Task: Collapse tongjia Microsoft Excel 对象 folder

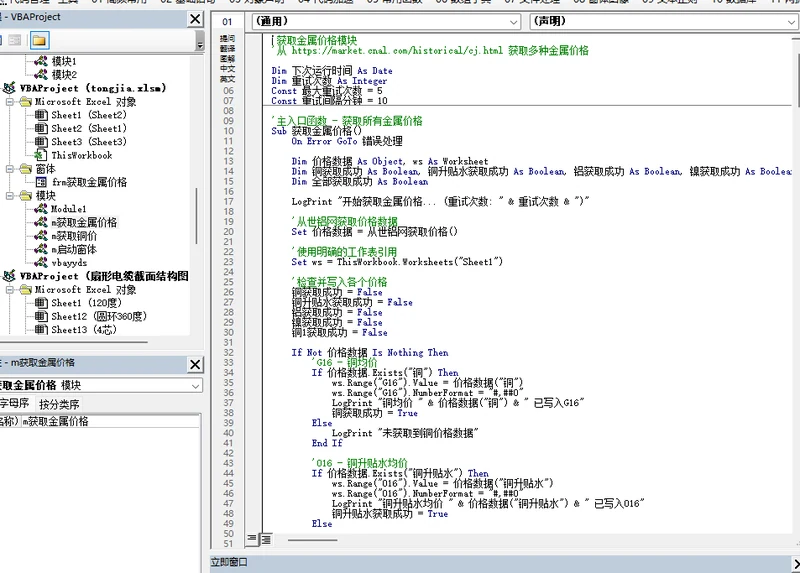Action: coord(10,102)
